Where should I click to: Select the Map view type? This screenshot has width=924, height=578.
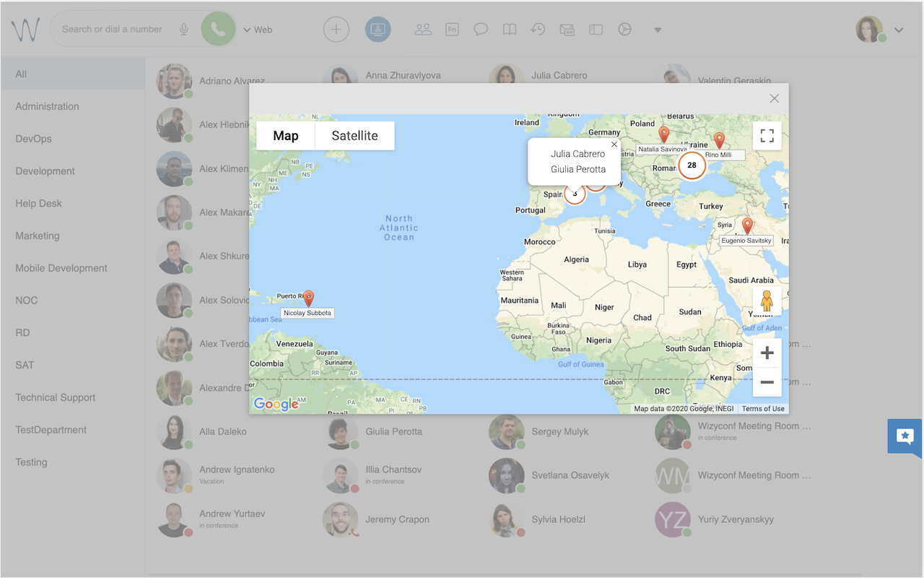(286, 136)
